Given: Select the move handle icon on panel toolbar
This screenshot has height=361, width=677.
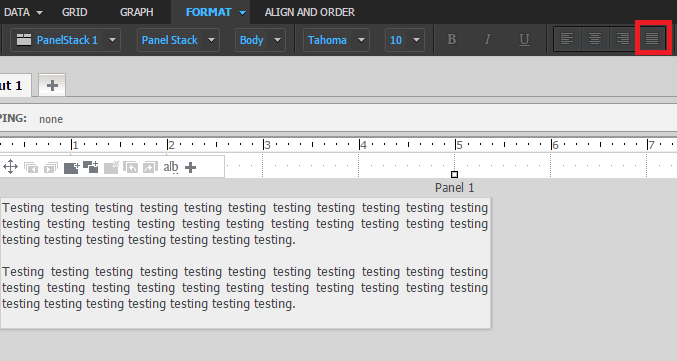Looking at the screenshot, I should point(10,167).
